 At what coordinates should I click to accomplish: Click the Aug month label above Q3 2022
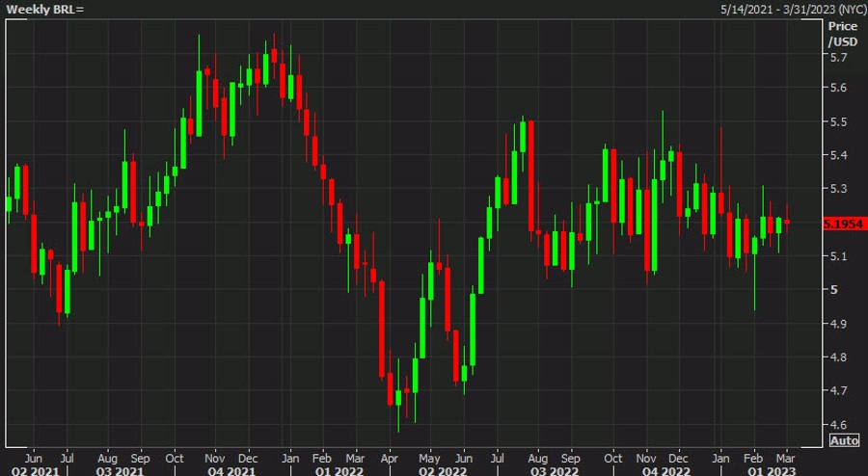point(537,459)
